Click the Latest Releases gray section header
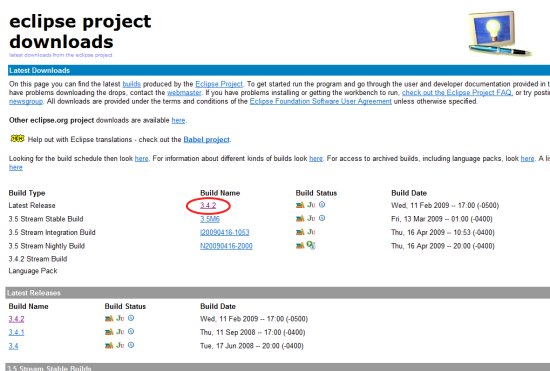550x371 pixels. click(x=277, y=293)
